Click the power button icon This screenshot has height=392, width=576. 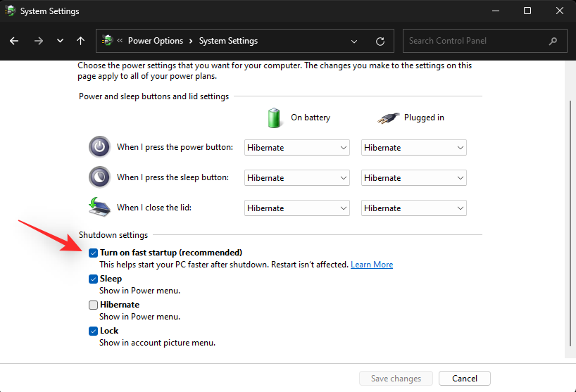[99, 147]
